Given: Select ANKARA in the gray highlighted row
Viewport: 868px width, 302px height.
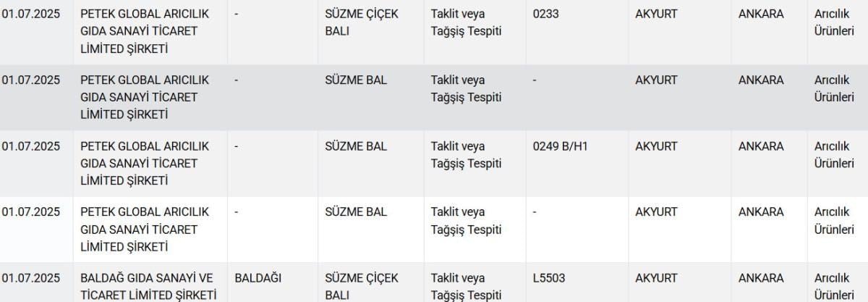Looking at the screenshot, I should pos(760,80).
